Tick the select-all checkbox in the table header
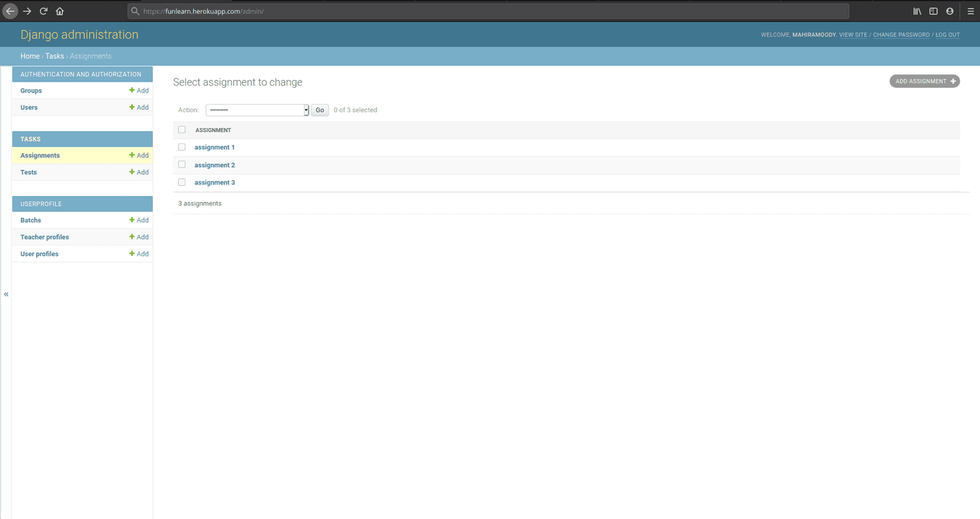Viewport: 980px width, 519px height. pos(182,129)
